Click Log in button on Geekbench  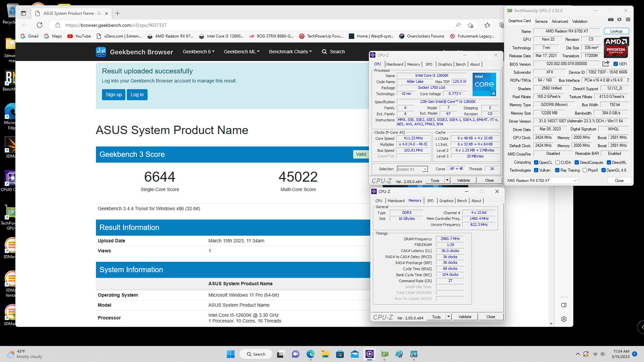(x=137, y=95)
